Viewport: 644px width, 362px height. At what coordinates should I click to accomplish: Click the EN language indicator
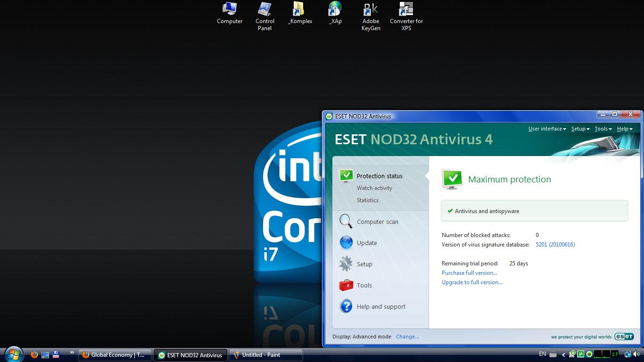tap(542, 354)
